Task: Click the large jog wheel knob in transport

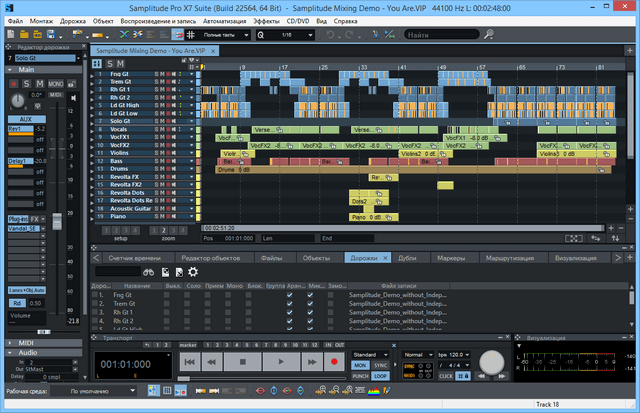Action: (x=490, y=362)
